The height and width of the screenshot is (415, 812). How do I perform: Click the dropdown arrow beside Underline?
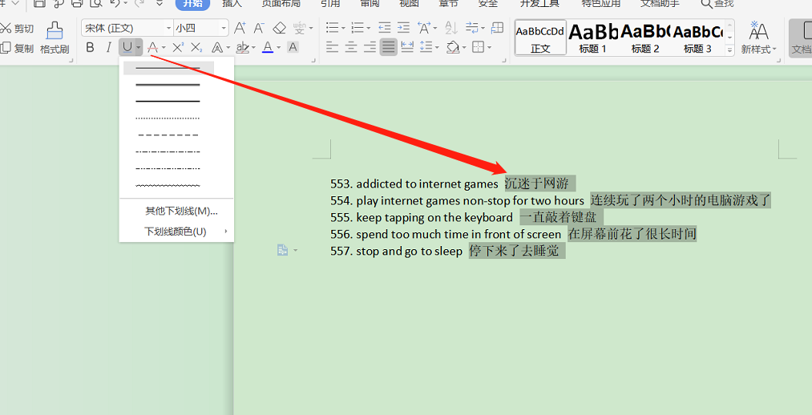coord(138,48)
